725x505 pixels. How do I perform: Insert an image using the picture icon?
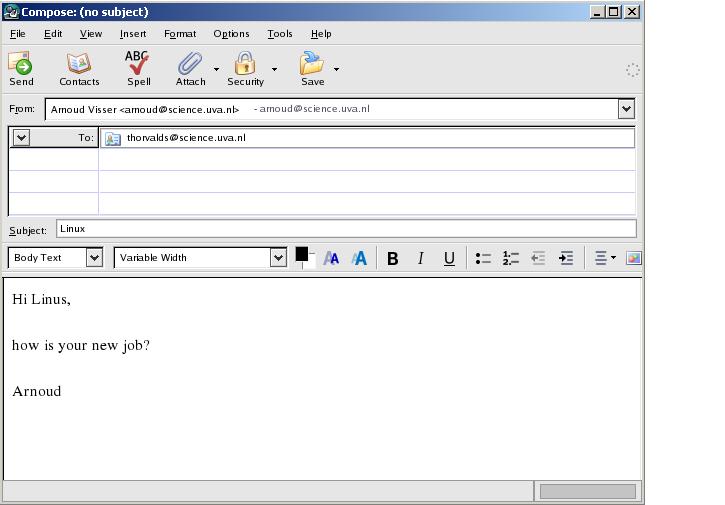point(633,258)
